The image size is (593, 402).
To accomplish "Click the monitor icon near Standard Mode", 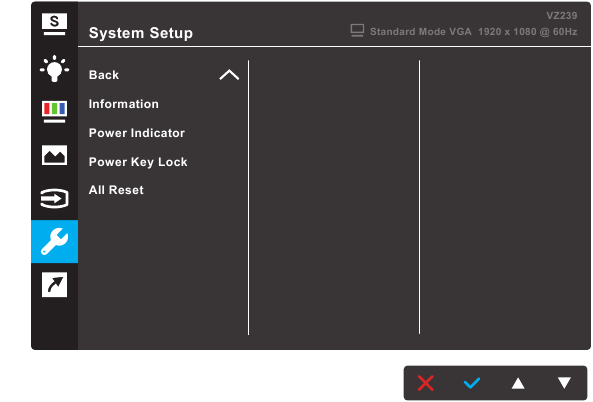I will click(357, 31).
